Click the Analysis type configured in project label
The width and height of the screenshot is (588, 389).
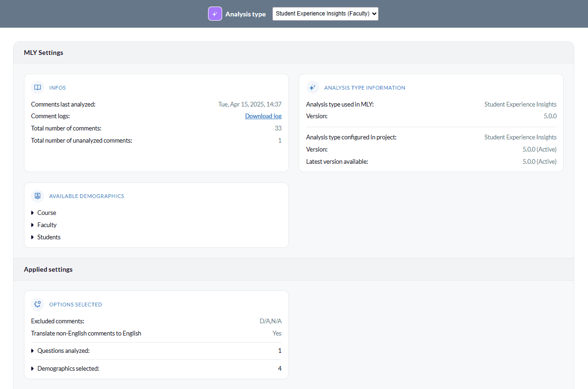click(351, 137)
